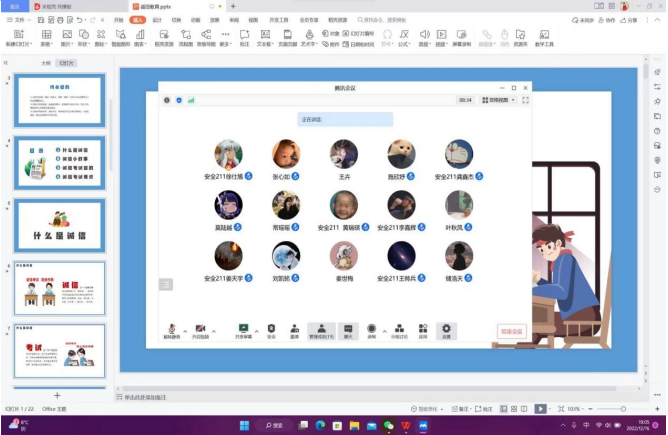This screenshot has width=668, height=435.
Task: Click the 分享 share button
Action: click(629, 20)
